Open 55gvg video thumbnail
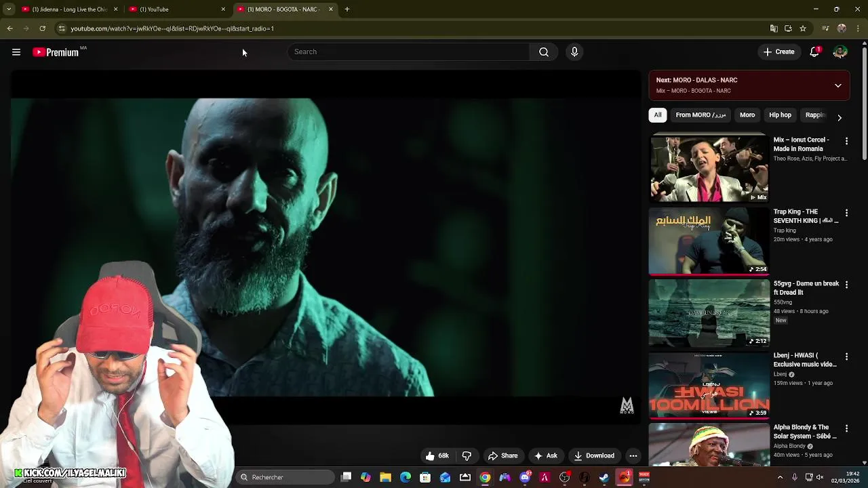The width and height of the screenshot is (868, 488). coord(709,312)
